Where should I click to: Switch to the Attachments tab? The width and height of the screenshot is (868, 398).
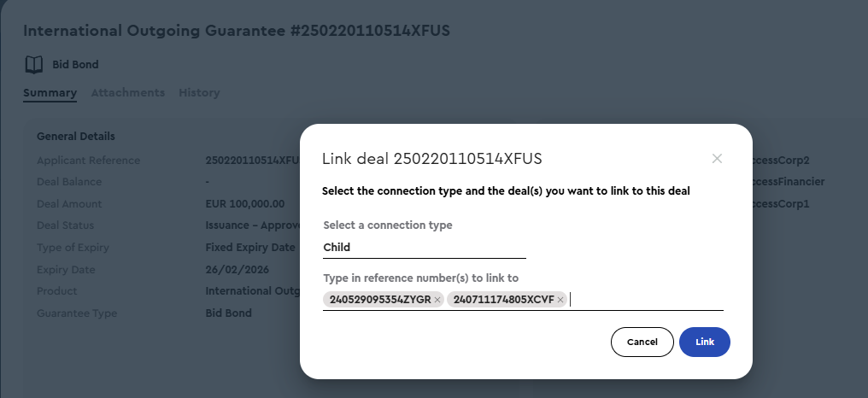coord(128,93)
